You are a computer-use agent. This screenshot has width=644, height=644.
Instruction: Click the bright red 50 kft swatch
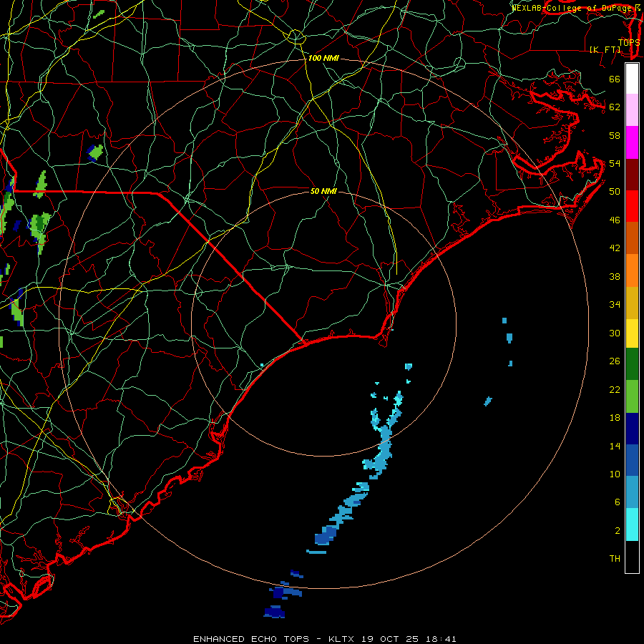click(632, 206)
